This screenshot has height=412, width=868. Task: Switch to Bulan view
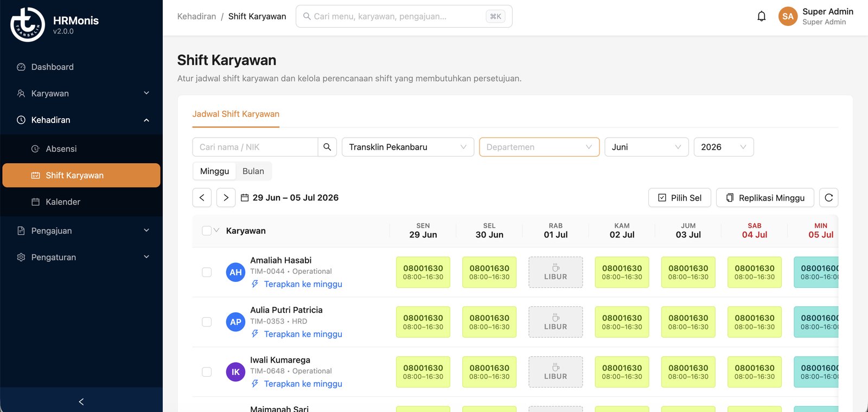(x=253, y=171)
